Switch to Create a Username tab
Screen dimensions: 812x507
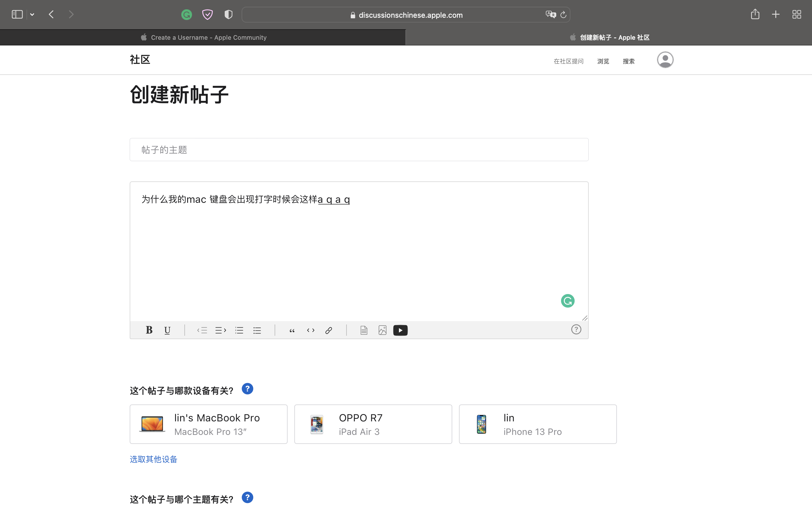[203, 37]
